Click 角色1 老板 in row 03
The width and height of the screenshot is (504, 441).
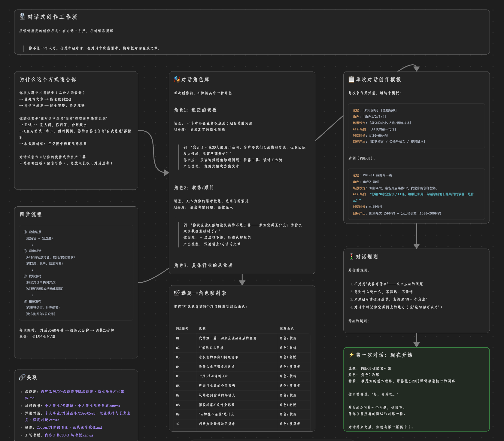288,357
